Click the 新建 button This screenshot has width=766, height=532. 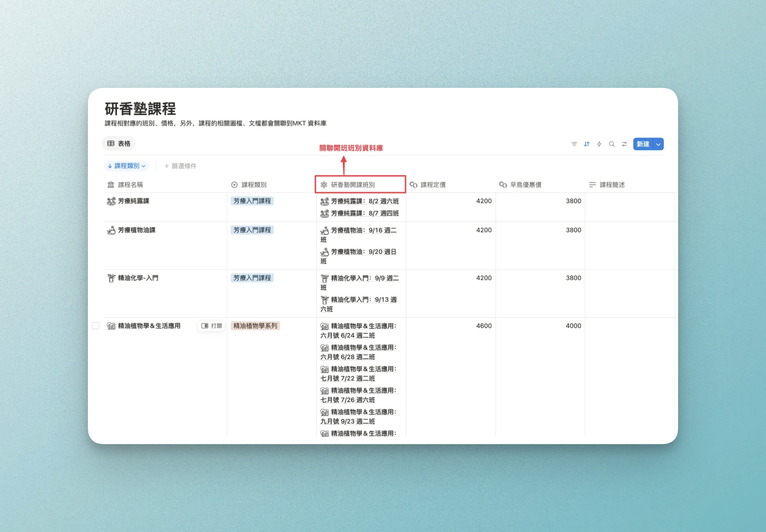tap(643, 144)
